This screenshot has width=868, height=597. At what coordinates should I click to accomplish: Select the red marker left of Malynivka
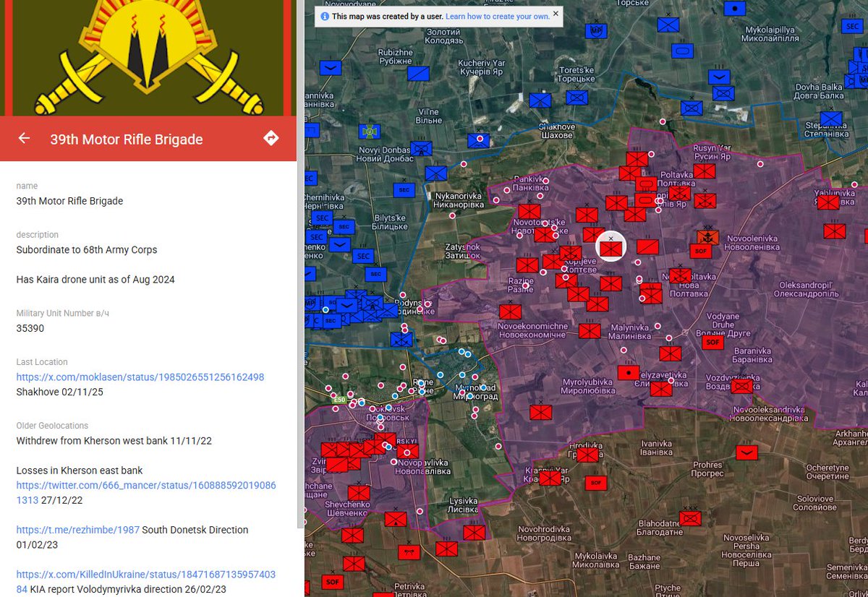(590, 330)
